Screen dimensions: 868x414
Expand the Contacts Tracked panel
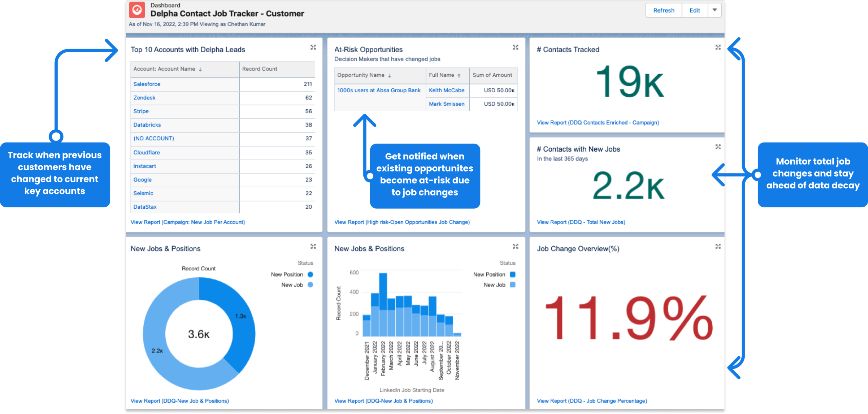pyautogui.click(x=717, y=48)
